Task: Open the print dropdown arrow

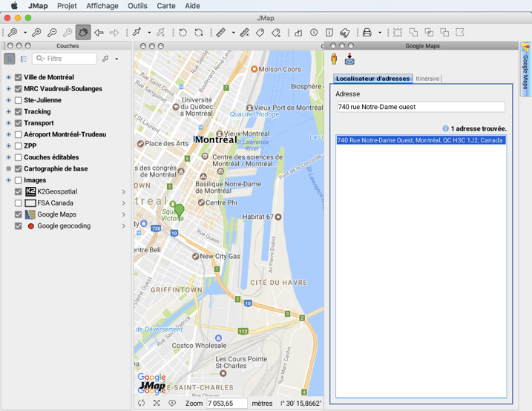Action: [x=379, y=33]
